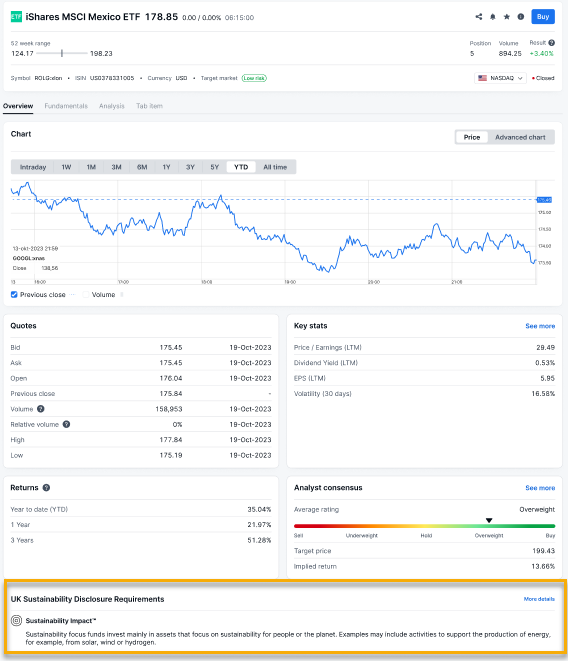Toggle the Previous close checkbox

(14, 295)
